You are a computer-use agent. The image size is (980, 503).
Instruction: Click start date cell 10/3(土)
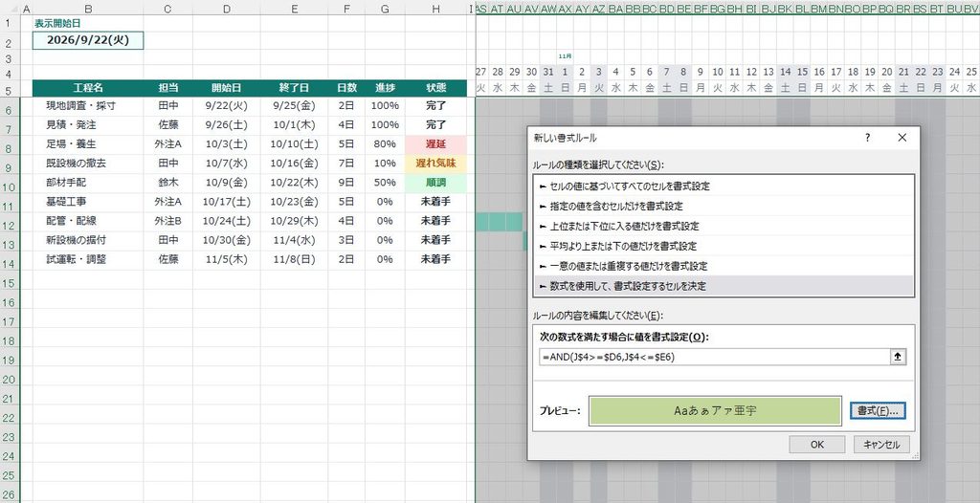point(226,143)
